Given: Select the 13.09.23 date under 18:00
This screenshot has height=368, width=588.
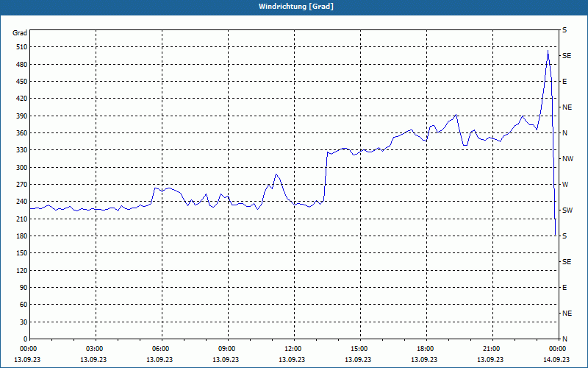Looking at the screenshot, I should [424, 359].
